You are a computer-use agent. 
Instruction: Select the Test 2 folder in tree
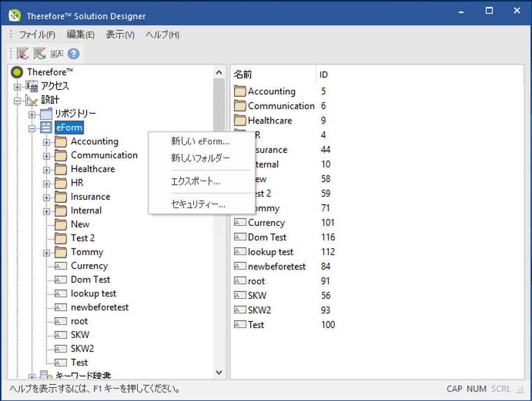pos(83,238)
